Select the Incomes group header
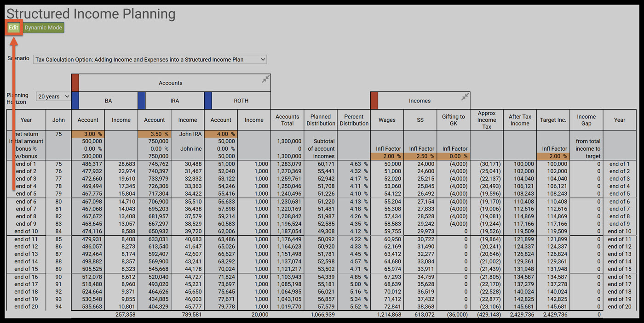Image resolution: width=644 pixels, height=323 pixels. tap(420, 100)
